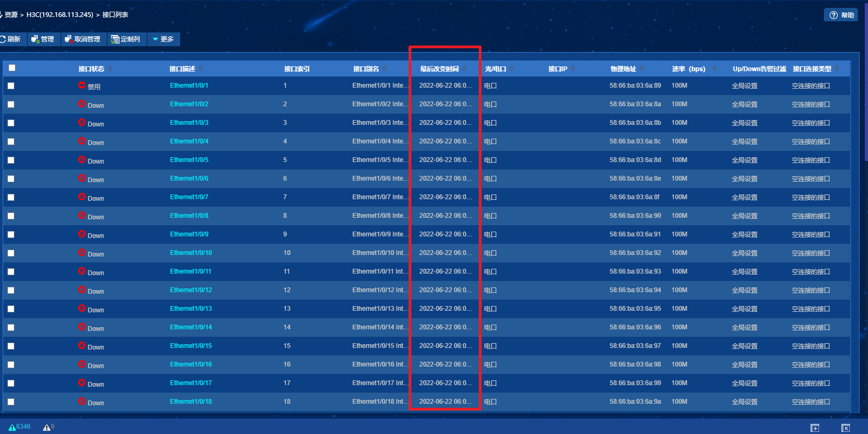The height and width of the screenshot is (434, 868).
Task: Check the box for row Ethernet1/0/18
Action: [11, 402]
